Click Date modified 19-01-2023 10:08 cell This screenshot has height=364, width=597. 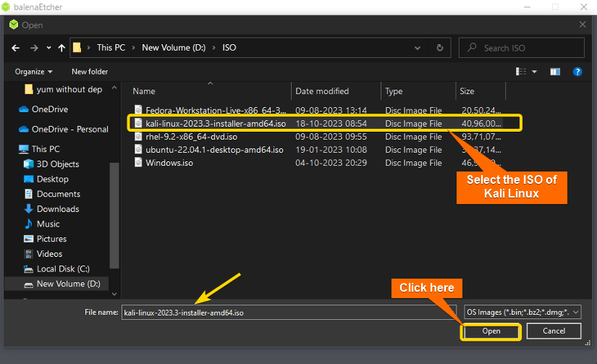pos(331,150)
